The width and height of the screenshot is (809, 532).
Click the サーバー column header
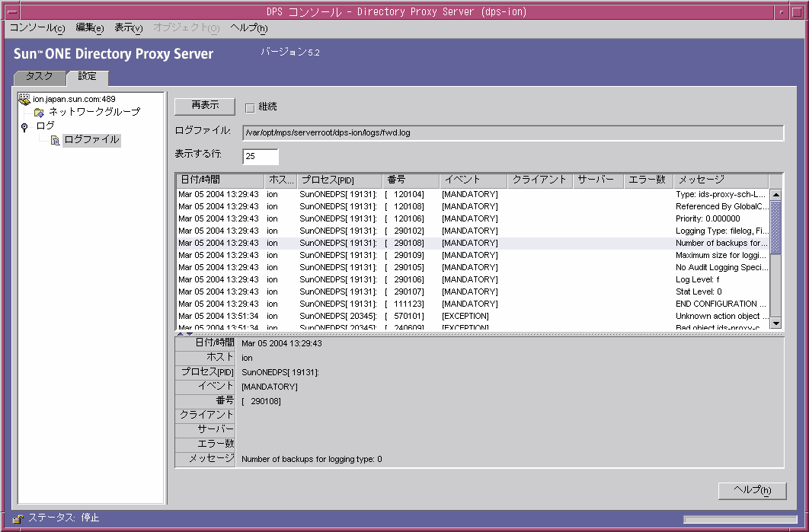point(599,180)
